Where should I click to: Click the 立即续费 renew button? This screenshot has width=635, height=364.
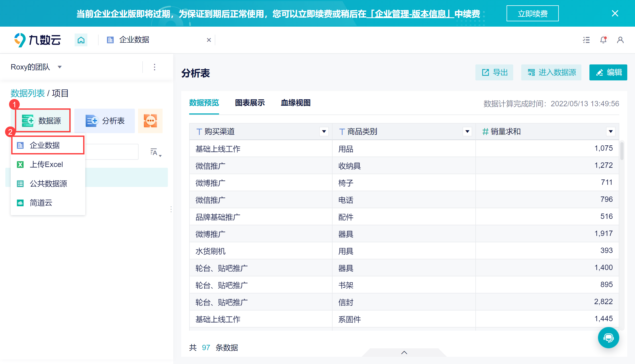[x=532, y=14]
